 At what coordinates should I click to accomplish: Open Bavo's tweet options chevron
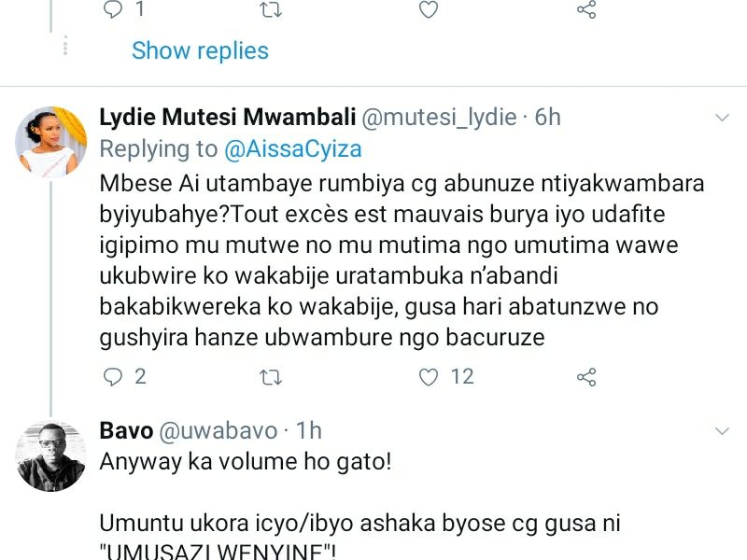(722, 431)
